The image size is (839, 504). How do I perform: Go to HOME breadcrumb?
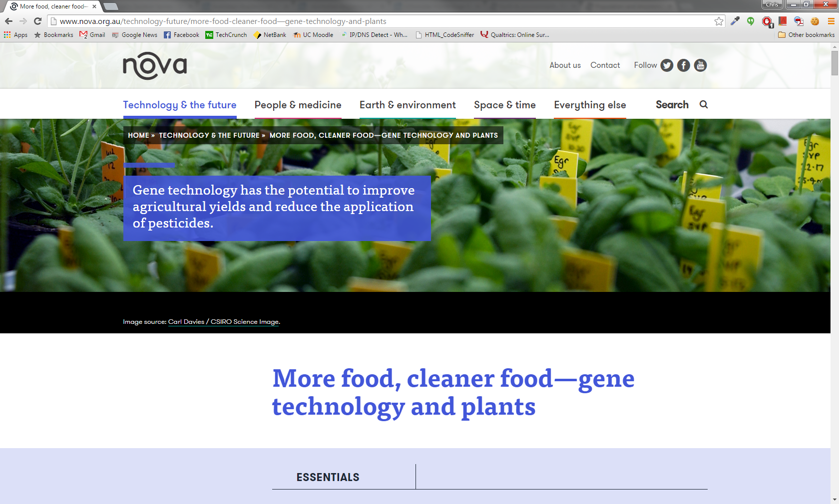click(138, 135)
